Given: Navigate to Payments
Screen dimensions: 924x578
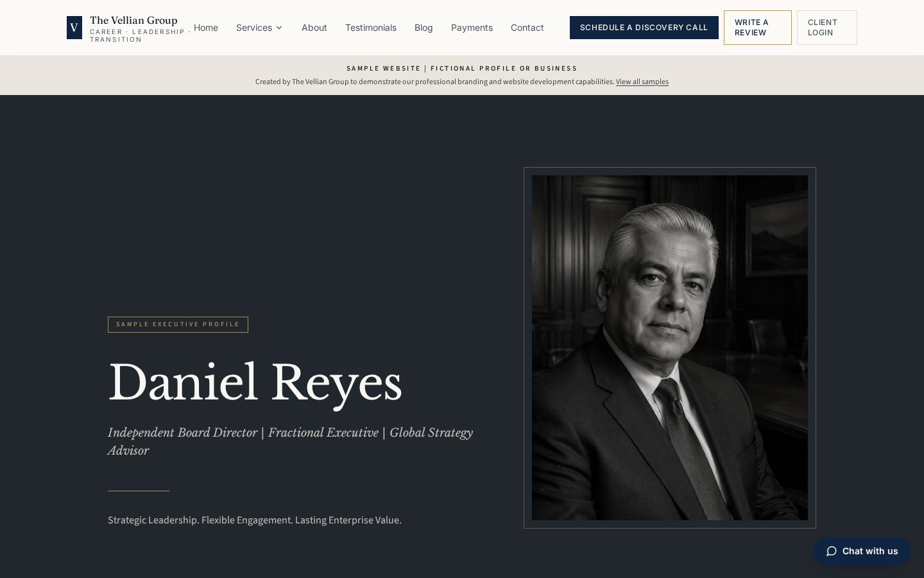Looking at the screenshot, I should pyautogui.click(x=472, y=28).
